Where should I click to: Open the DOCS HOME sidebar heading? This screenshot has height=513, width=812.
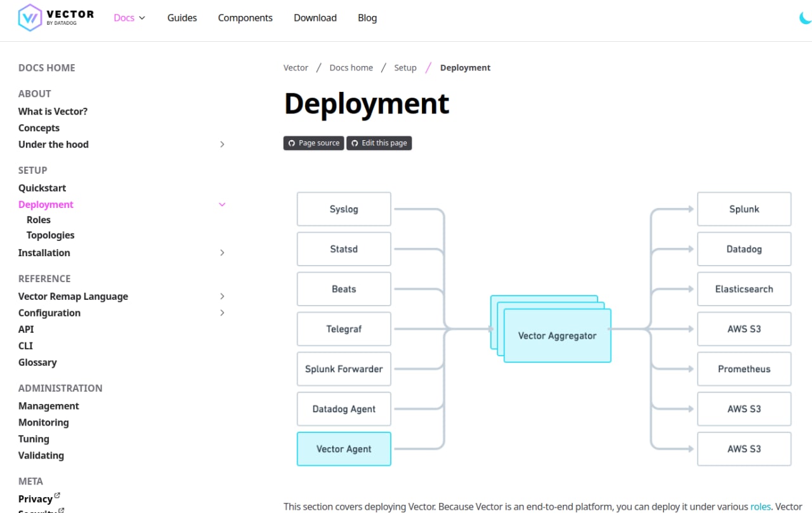(x=46, y=68)
